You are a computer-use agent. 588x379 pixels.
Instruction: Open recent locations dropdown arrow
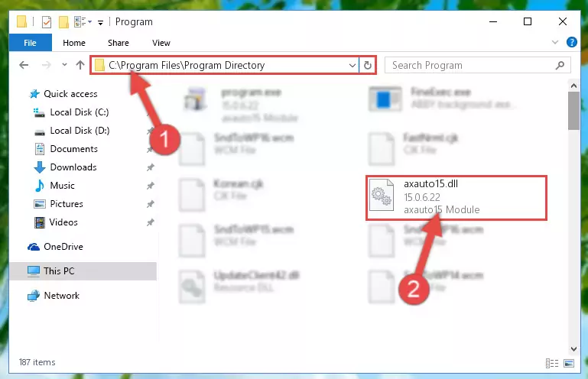coord(64,65)
